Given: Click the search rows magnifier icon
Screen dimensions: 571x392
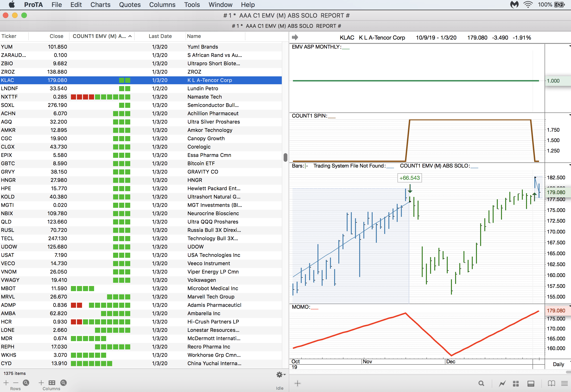Looking at the screenshot, I should pos(26,383).
